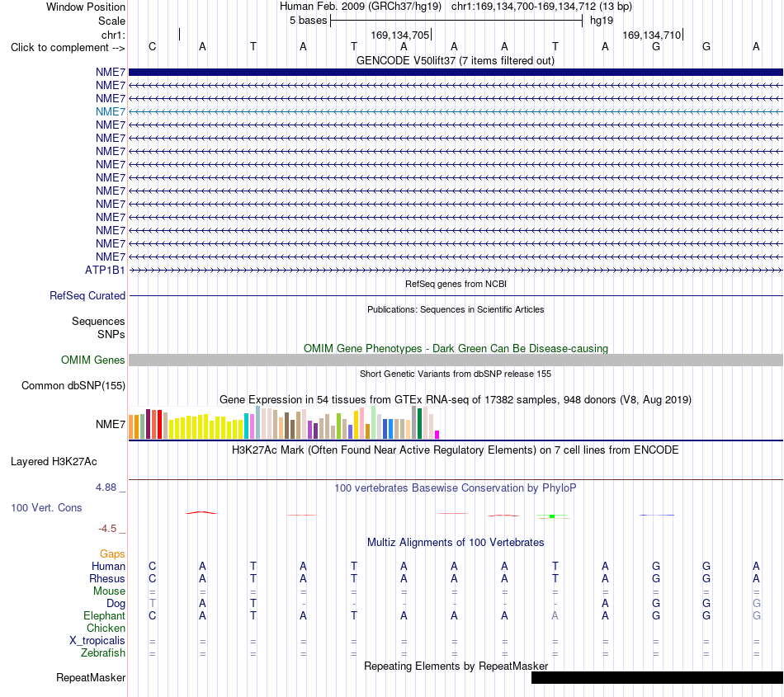Image resolution: width=784 pixels, height=697 pixels.
Task: Open the ATP1B1 gene label
Action: (105, 270)
